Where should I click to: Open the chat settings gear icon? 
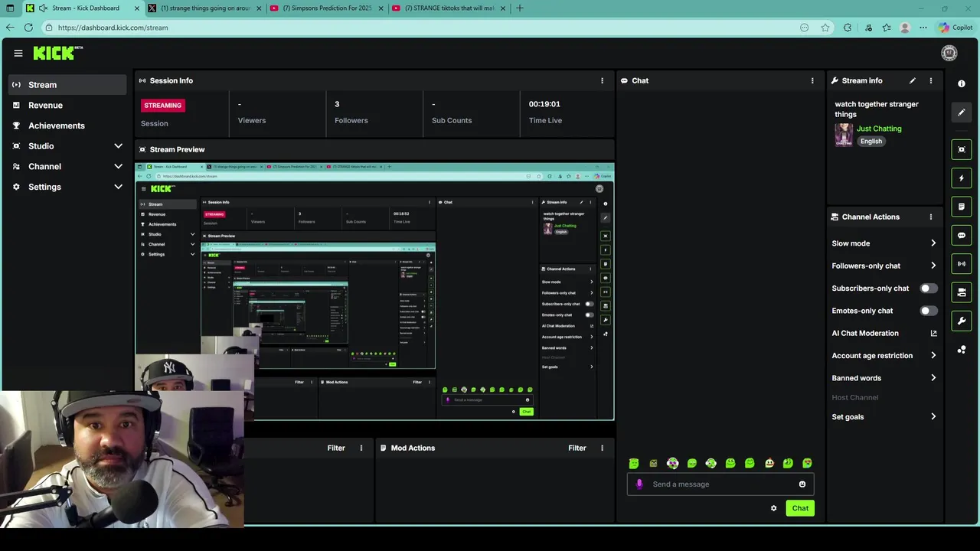tap(773, 508)
